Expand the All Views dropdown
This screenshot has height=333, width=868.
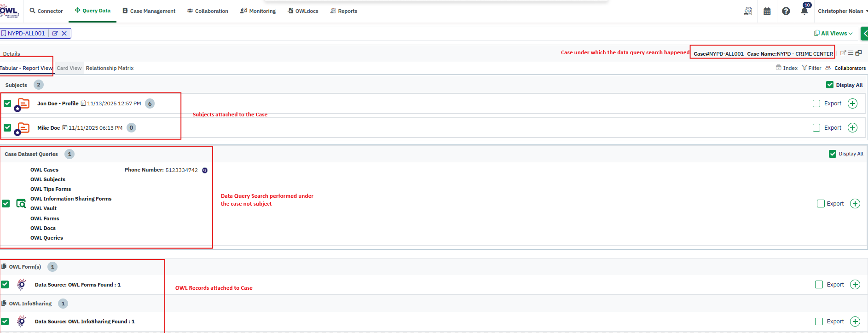tap(833, 34)
